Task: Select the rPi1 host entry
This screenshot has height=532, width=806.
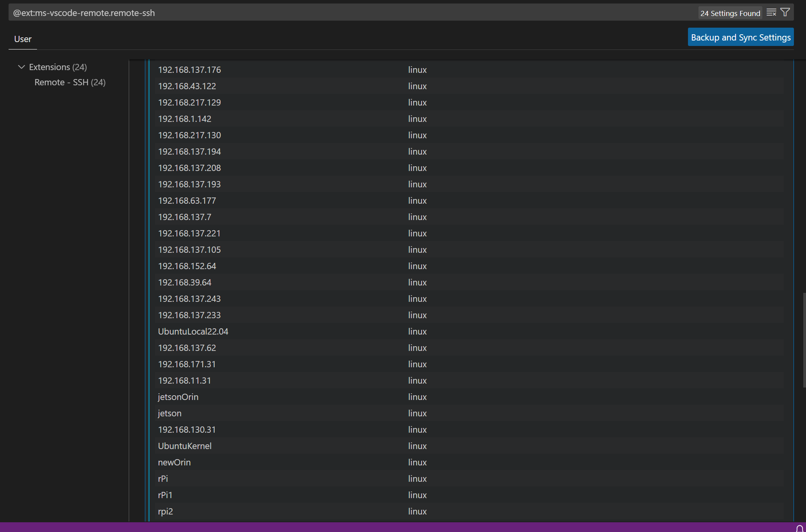Action: [165, 495]
